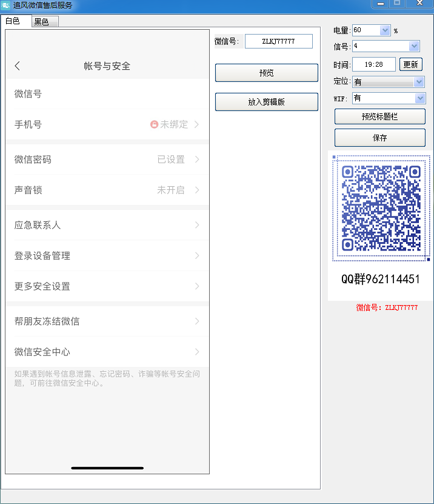Click the 时间 field showing 19:28
This screenshot has width=434, height=504.
(374, 64)
